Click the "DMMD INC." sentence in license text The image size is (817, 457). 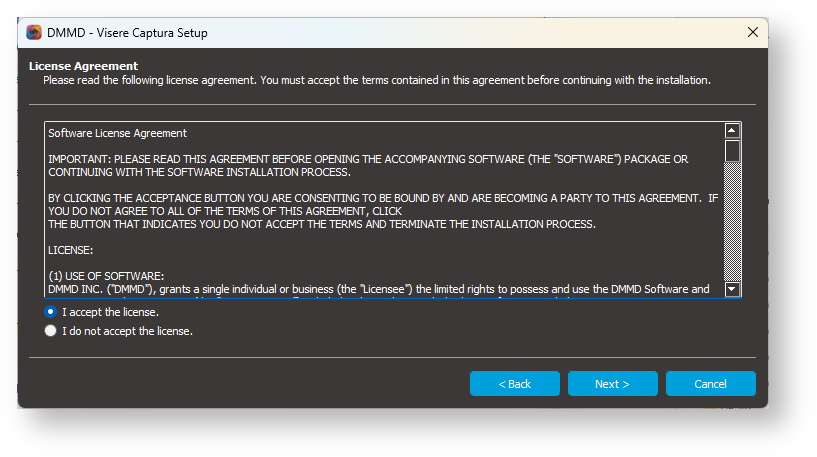tap(378, 289)
